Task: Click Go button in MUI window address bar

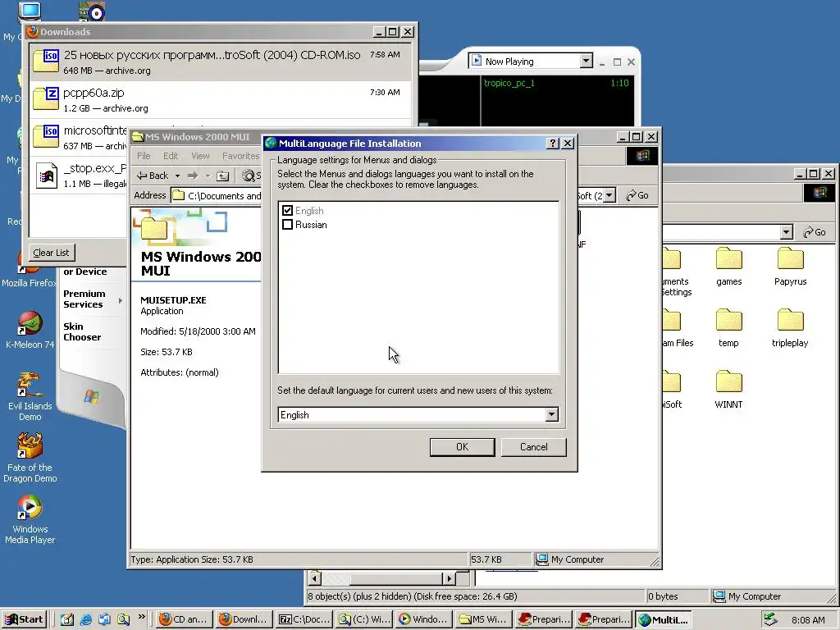Action: (x=637, y=195)
